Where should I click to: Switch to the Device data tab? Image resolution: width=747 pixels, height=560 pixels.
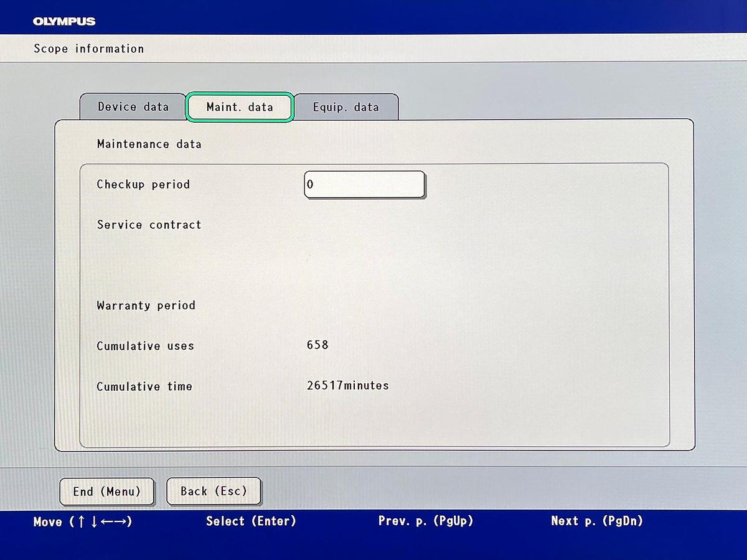pyautogui.click(x=133, y=107)
